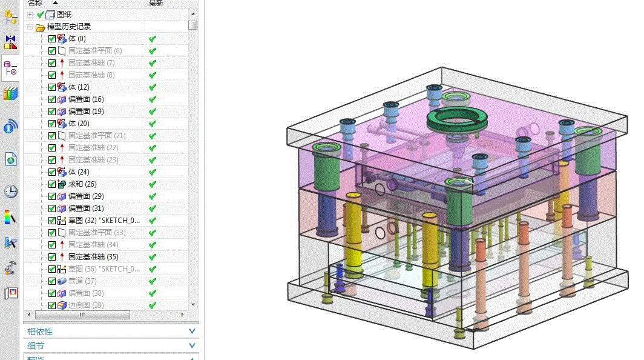Toggle the 偏置面 (19) checkbox

[x=52, y=112]
